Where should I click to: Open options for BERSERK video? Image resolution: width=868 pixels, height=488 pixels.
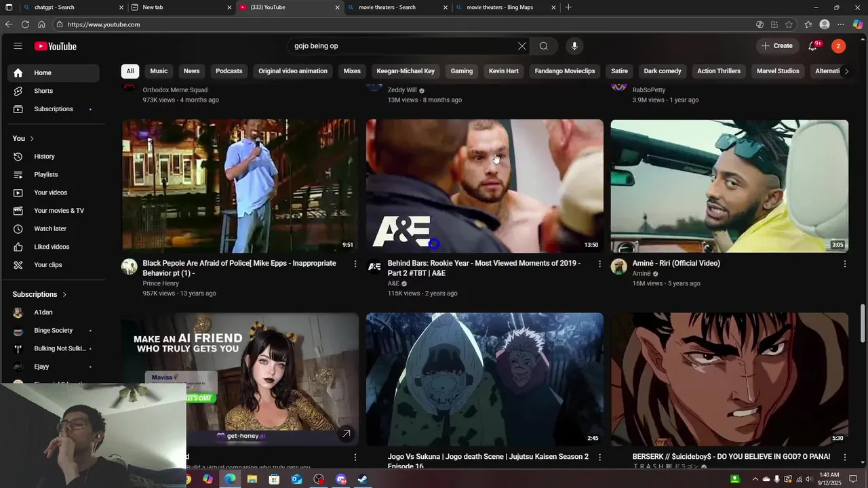(x=844, y=457)
